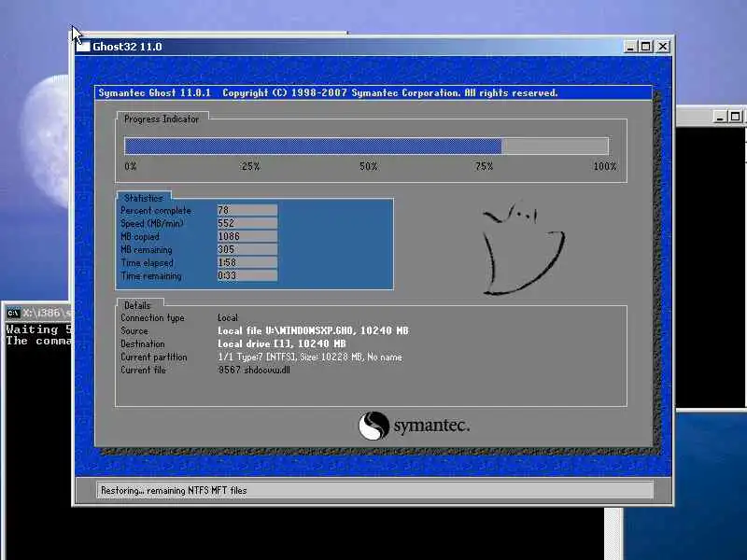Click the Source file path U:\WINDOWSXP.GHO
Screen dimensions: 747x560
click(x=309, y=330)
